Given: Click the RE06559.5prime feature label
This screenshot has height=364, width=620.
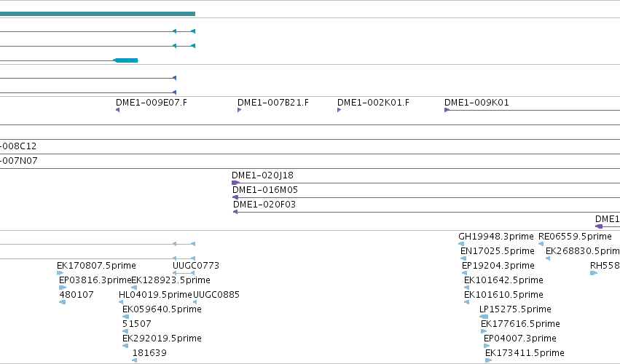Looking at the screenshot, I should pyautogui.click(x=575, y=237).
